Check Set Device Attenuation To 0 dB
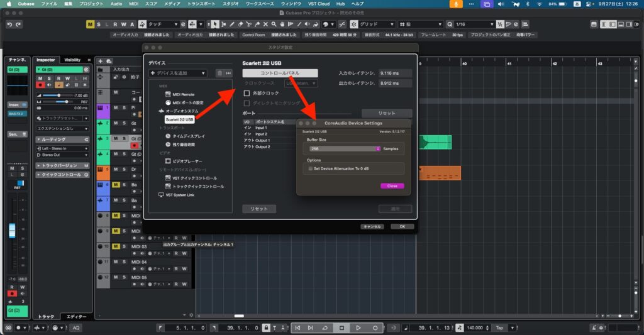Viewport: 644px width, 335px height. 309,168
